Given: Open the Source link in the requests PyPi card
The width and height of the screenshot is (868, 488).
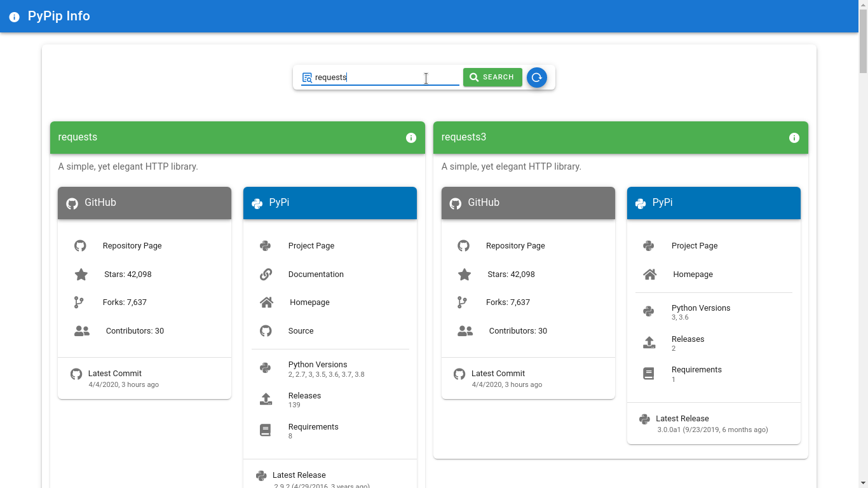Looking at the screenshot, I should [x=301, y=331].
